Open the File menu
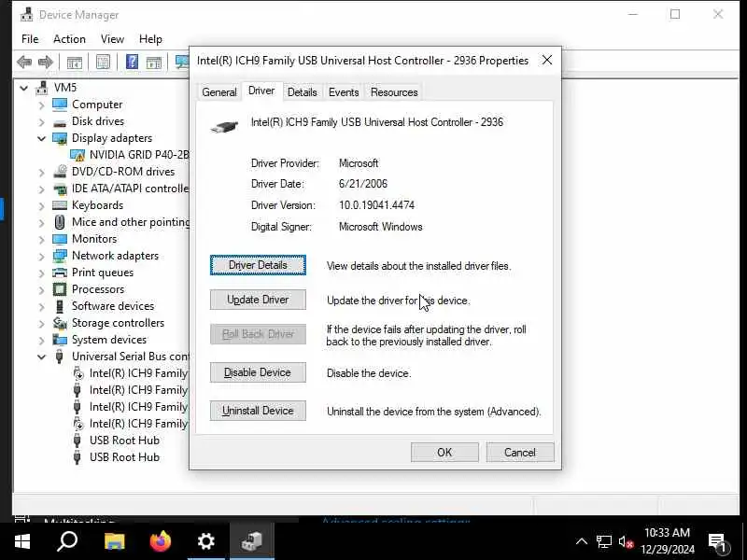 [x=30, y=39]
